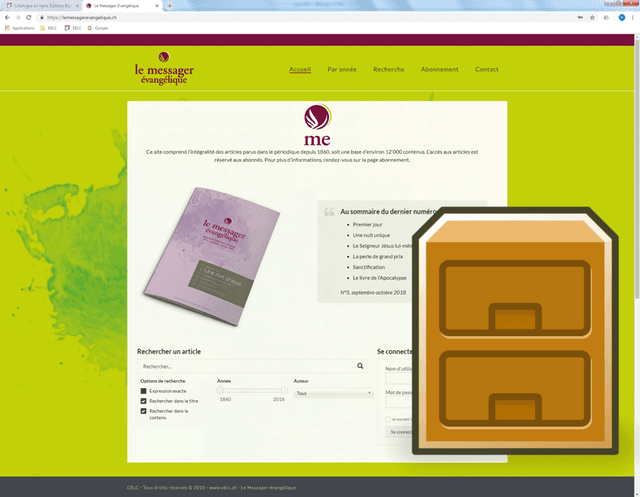Click Une nuit unique in sommaire
Image resolution: width=640 pixels, height=497 pixels.
click(371, 235)
